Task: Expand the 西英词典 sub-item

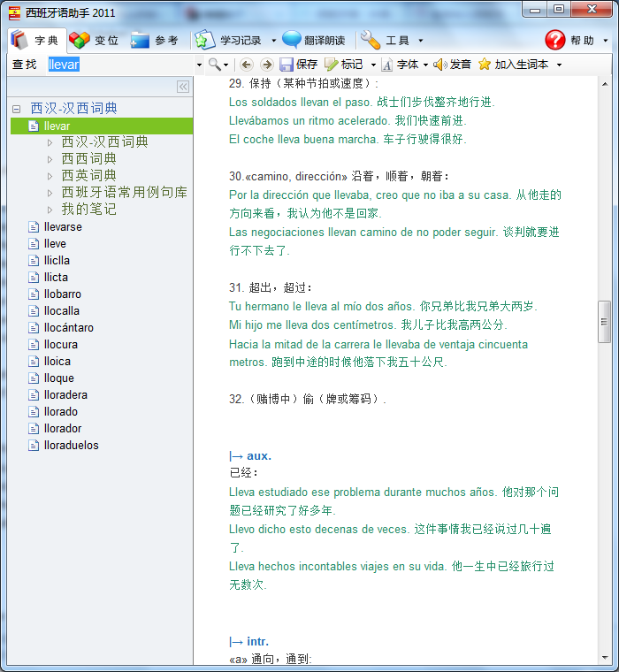Action: point(50,176)
